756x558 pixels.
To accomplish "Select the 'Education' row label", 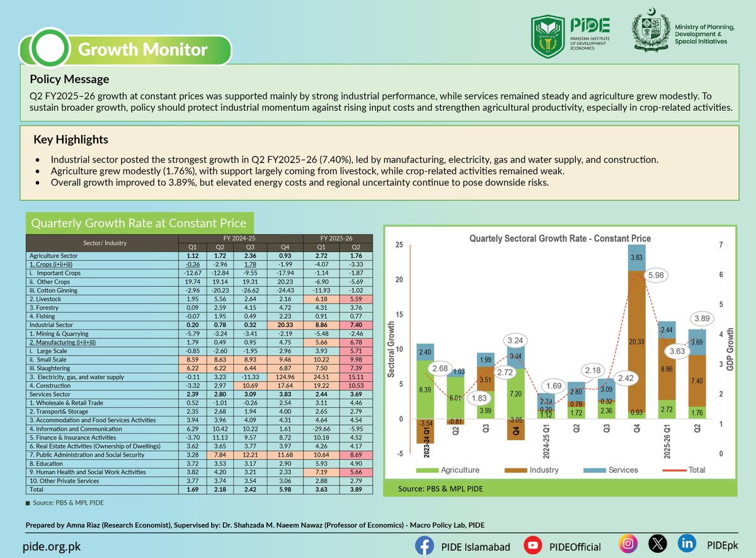I will coord(46,462).
